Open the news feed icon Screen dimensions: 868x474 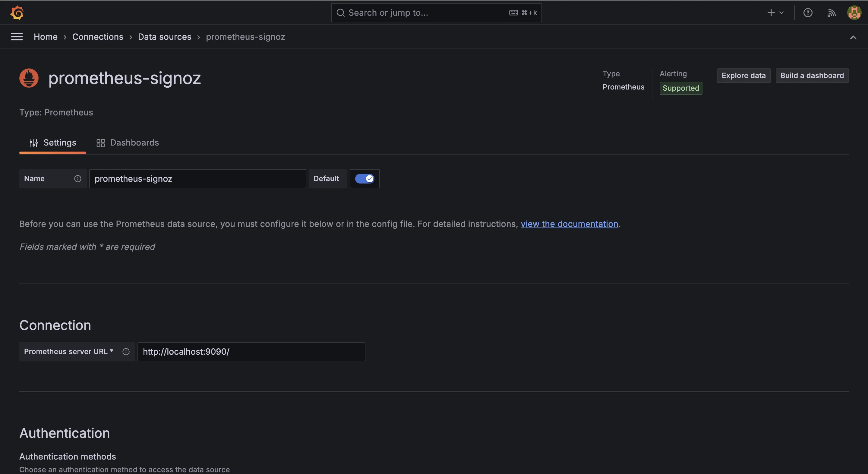coord(831,13)
